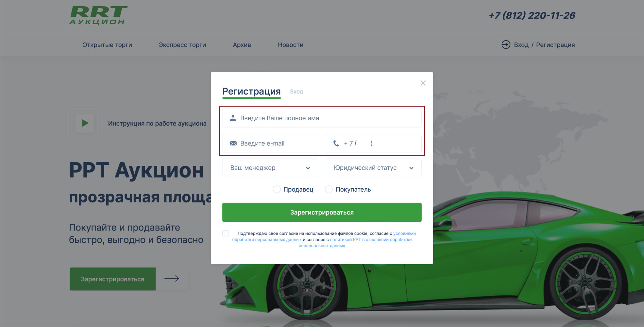Click the envelope icon in e-mail field
This screenshot has height=327, width=644.
tap(233, 143)
